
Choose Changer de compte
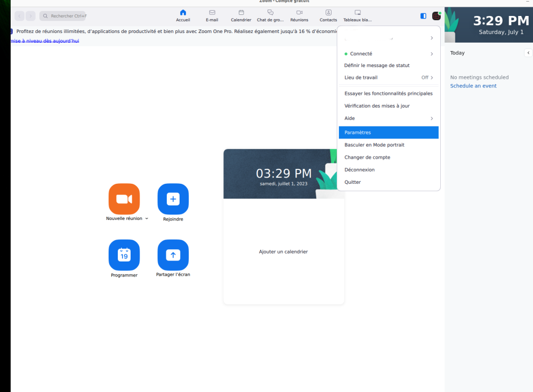coord(389,157)
